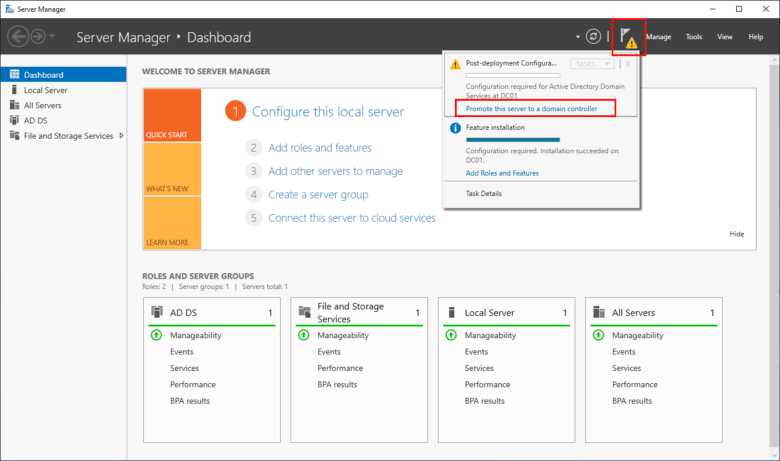Click Create a server group link

(x=318, y=194)
